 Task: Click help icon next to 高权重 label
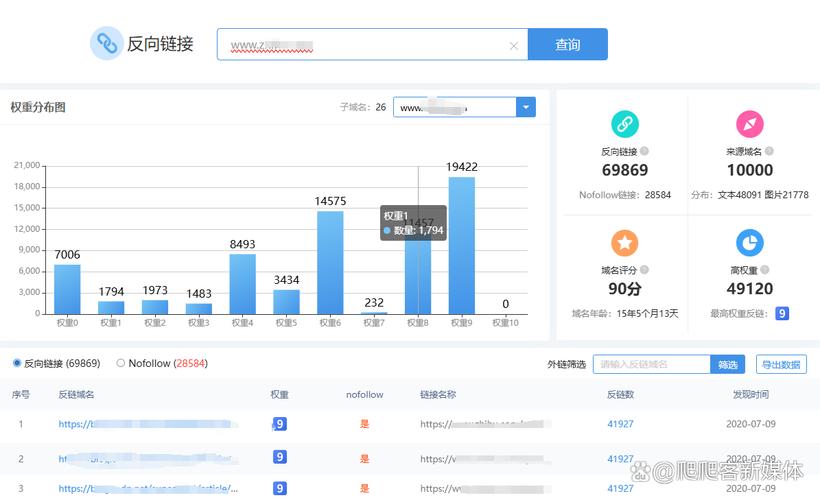(x=765, y=269)
